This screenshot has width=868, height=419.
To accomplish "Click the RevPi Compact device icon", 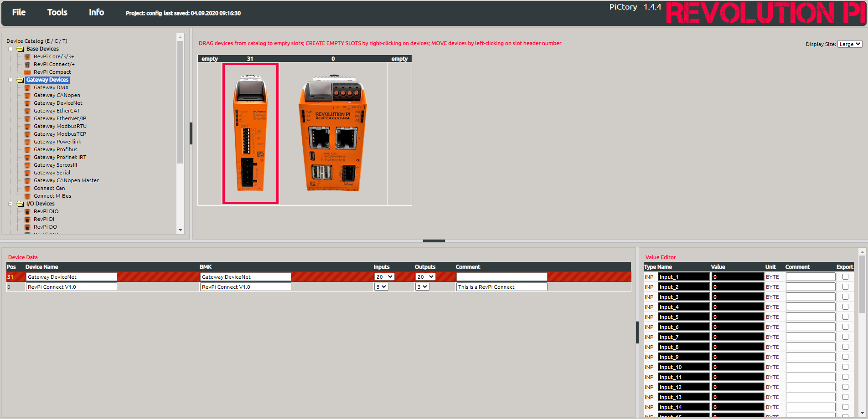I will pos(27,72).
